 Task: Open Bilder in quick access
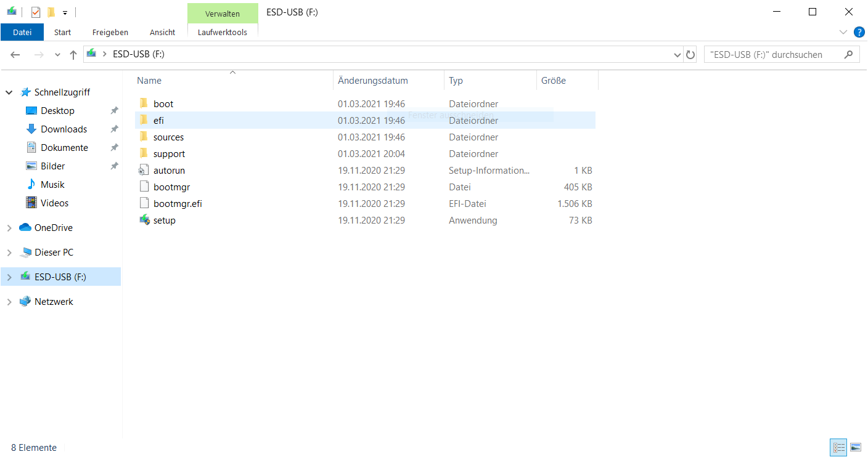coord(52,166)
